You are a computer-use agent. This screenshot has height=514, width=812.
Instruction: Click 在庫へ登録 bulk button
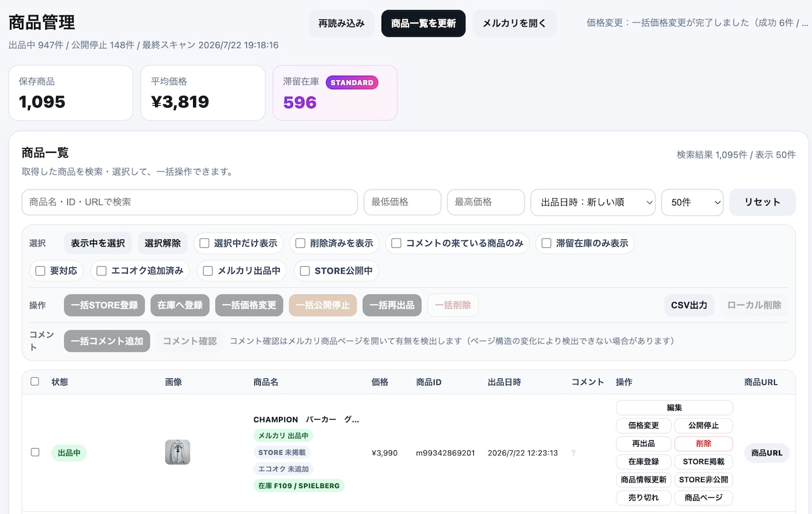tap(180, 305)
